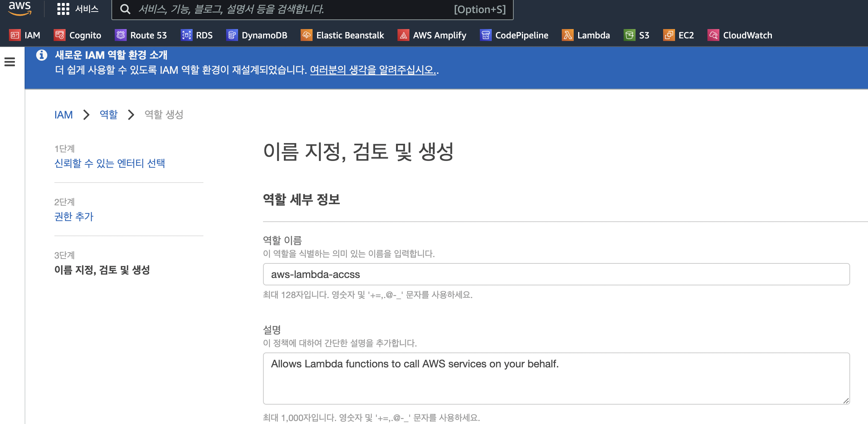Open the RDS service shortcut
Viewport: 868px width, 424px height.
pos(197,35)
